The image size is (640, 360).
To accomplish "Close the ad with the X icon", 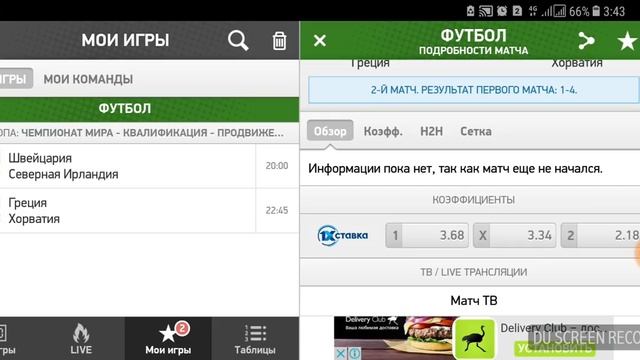I will [x=340, y=353].
